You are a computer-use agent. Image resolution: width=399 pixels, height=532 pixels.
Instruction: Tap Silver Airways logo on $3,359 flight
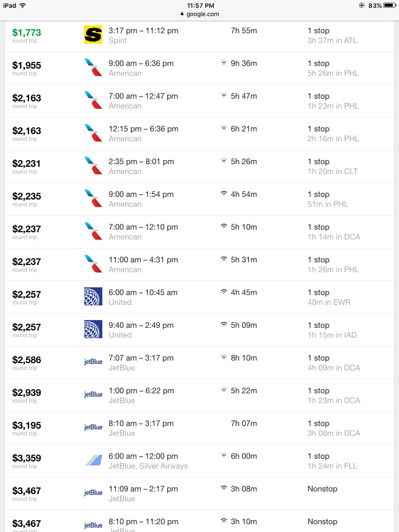(x=93, y=460)
